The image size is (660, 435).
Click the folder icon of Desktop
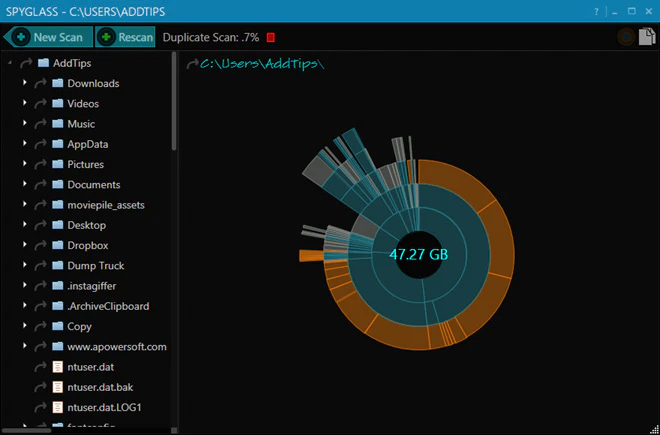point(58,225)
